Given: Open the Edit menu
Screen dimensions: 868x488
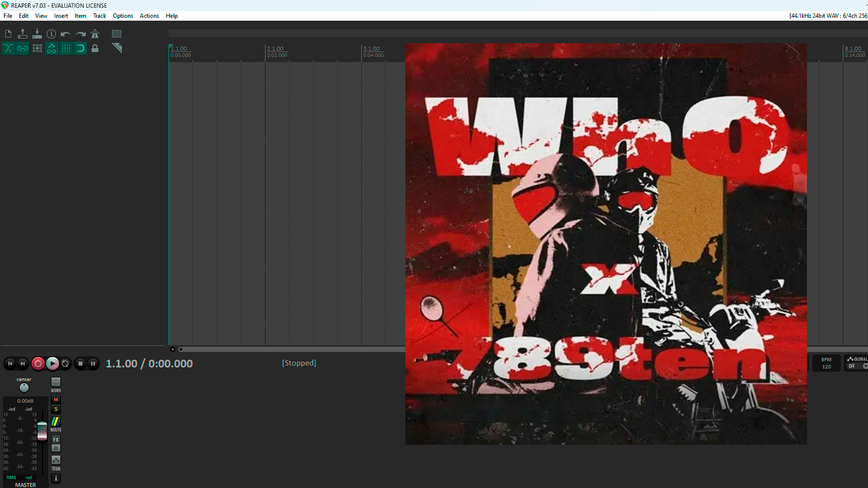Looking at the screenshot, I should click(x=24, y=16).
